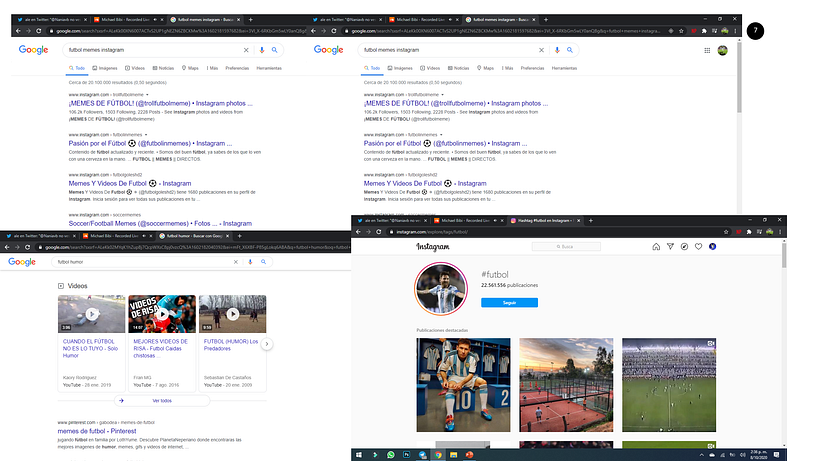This screenshot has width=820, height=461.
Task: Open Instagram activity heart icon
Action: click(x=698, y=247)
